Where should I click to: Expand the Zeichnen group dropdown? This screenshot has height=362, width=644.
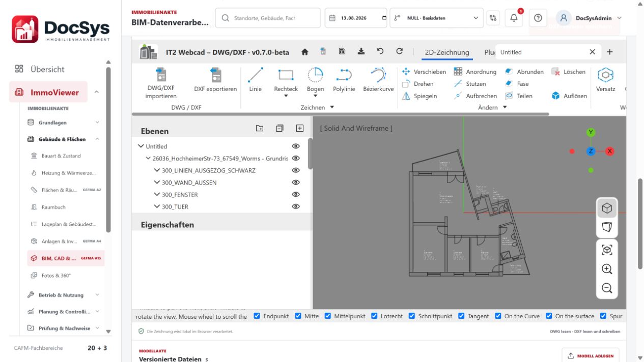pyautogui.click(x=332, y=107)
